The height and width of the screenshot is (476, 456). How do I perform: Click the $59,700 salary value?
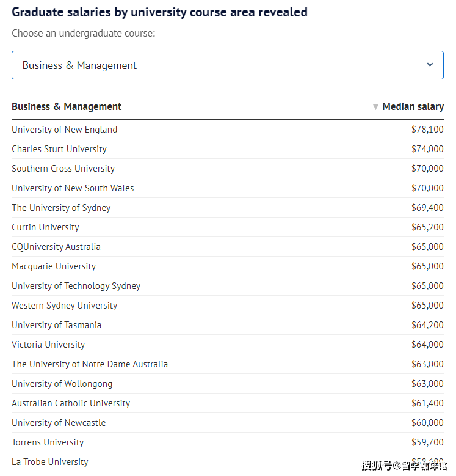[x=427, y=442]
